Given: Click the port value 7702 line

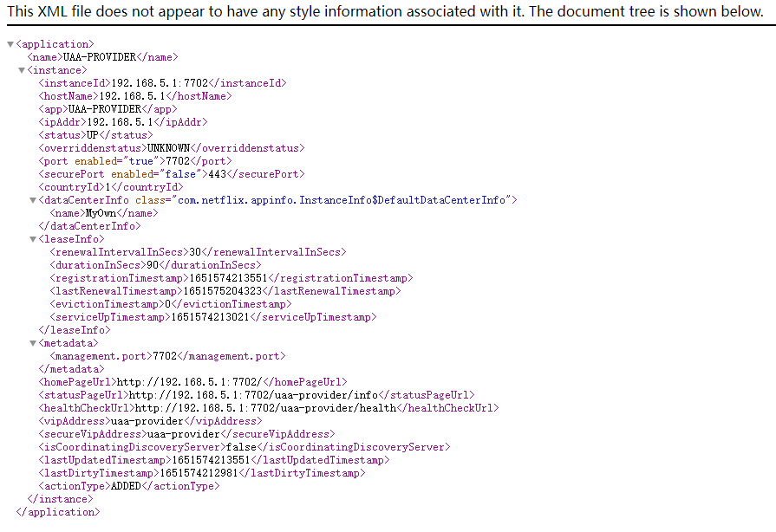Looking at the screenshot, I should pos(135,161).
